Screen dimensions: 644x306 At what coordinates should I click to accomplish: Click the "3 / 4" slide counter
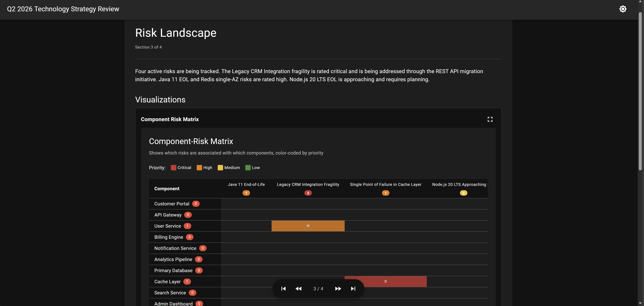point(318,288)
